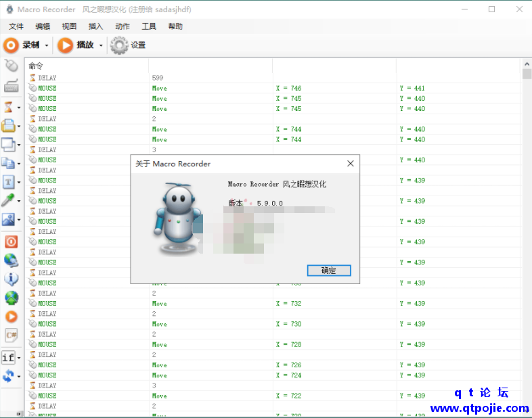Screen dimensions: 532x418
Task: Click the value 'X = 724'
Action: [x=289, y=375]
